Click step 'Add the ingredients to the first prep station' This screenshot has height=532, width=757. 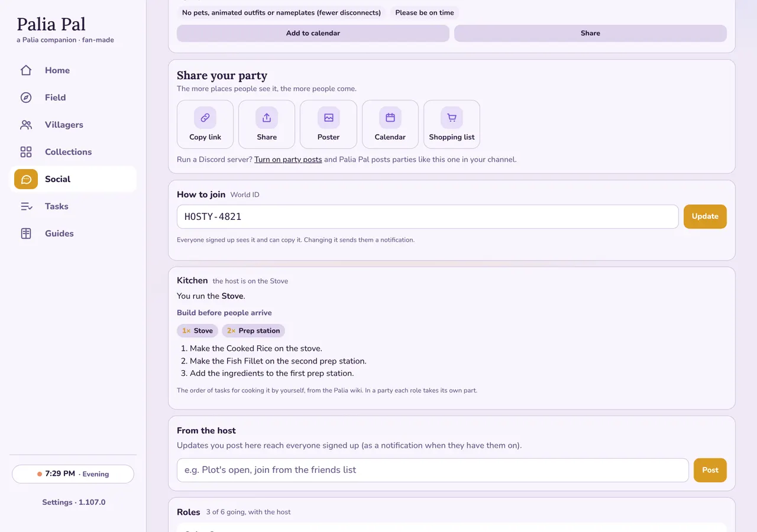coord(271,373)
